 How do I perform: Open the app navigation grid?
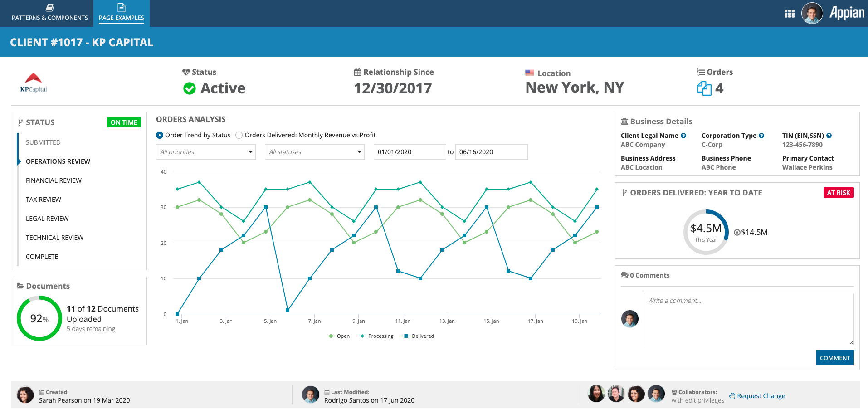pyautogui.click(x=789, y=13)
